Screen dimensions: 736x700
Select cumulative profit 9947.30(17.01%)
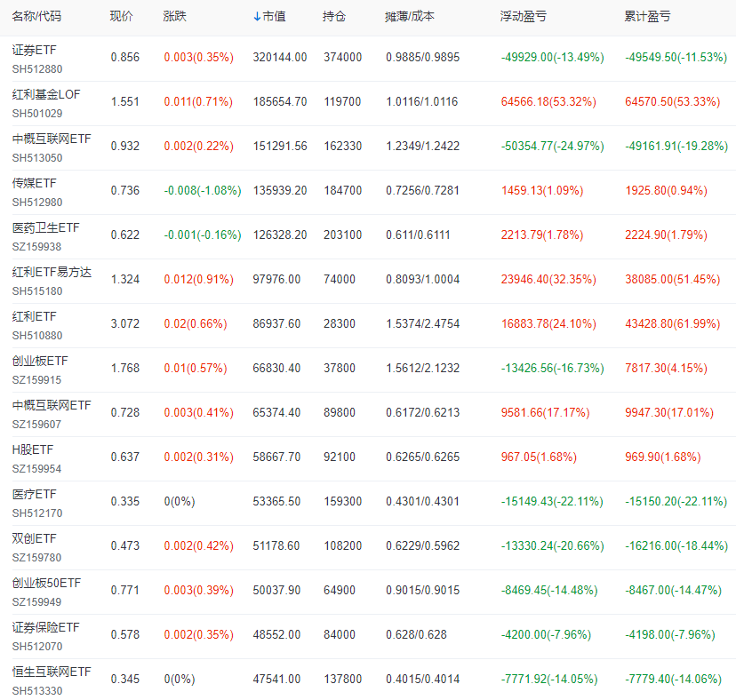point(669,413)
